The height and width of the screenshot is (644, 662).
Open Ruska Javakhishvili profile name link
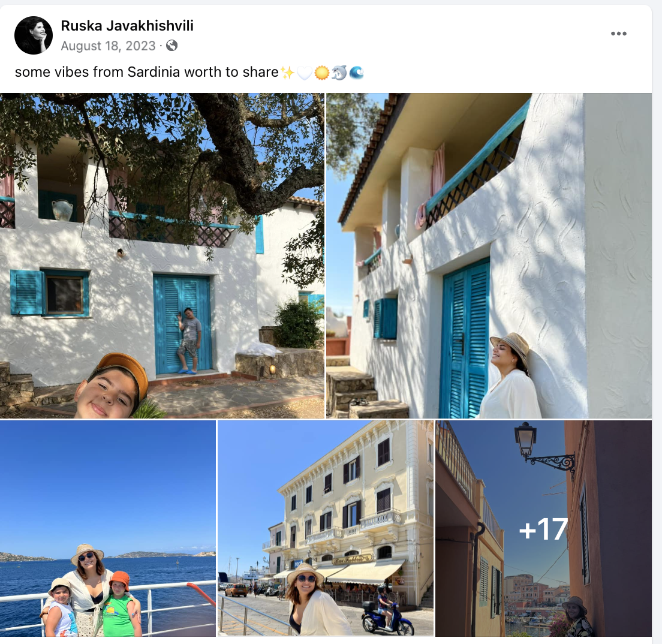(127, 26)
